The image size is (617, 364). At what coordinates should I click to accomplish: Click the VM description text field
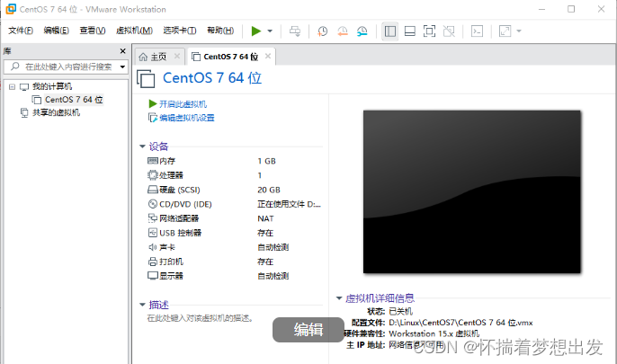click(x=201, y=318)
